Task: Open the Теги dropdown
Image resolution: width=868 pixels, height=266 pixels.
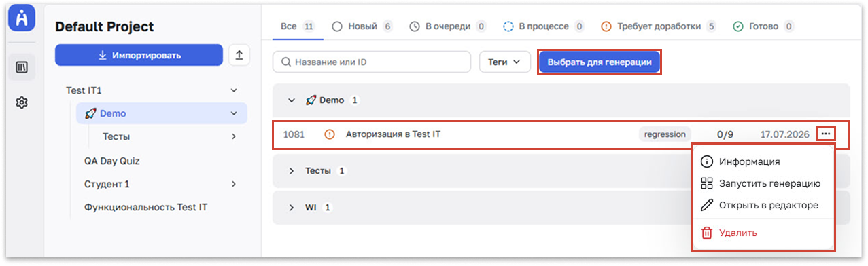Action: 505,62
